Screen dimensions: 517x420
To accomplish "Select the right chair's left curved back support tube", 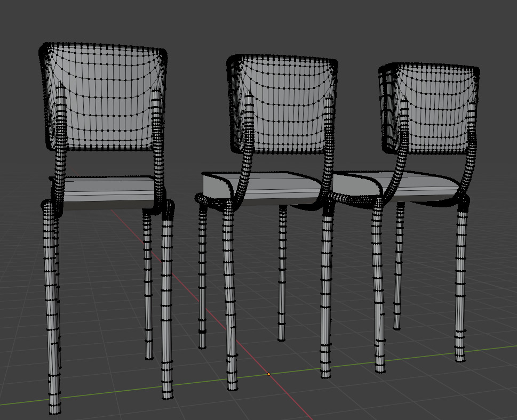I will [400, 148].
